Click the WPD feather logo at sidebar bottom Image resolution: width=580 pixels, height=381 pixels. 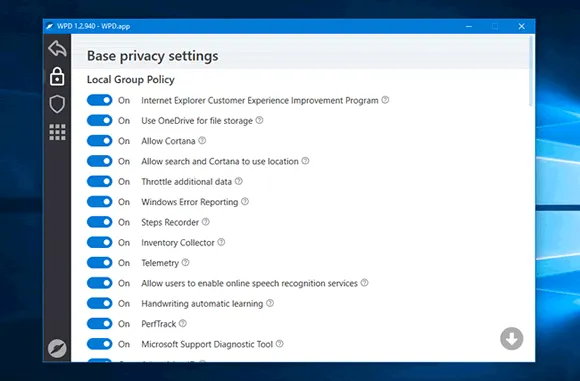click(x=57, y=348)
